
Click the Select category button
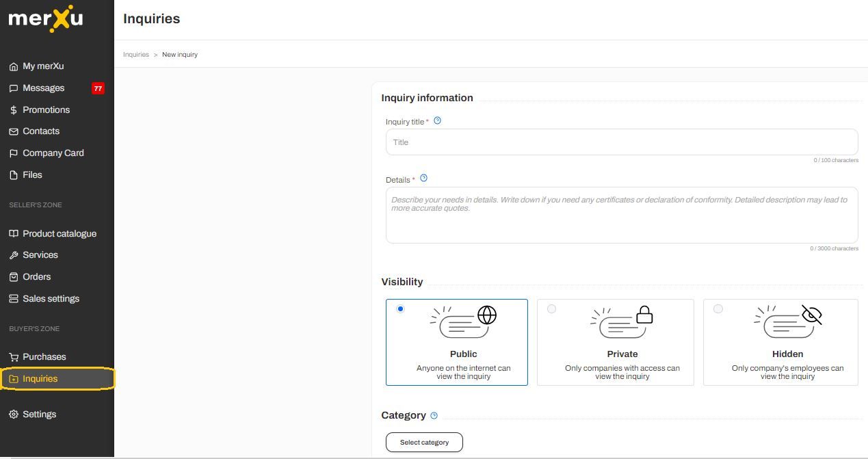point(424,443)
